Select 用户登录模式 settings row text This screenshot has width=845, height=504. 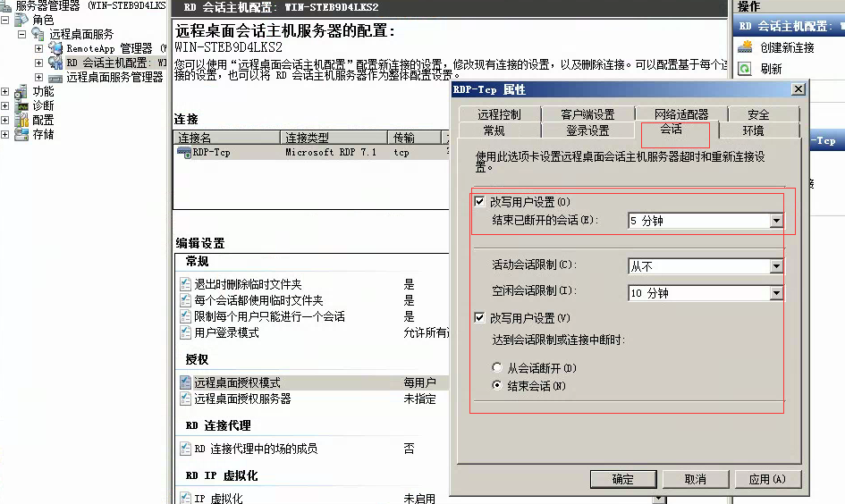tap(226, 332)
